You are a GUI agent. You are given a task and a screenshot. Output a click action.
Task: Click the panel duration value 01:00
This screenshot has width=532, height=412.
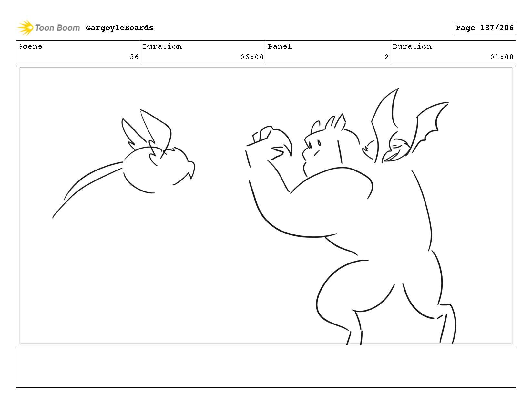502,57
